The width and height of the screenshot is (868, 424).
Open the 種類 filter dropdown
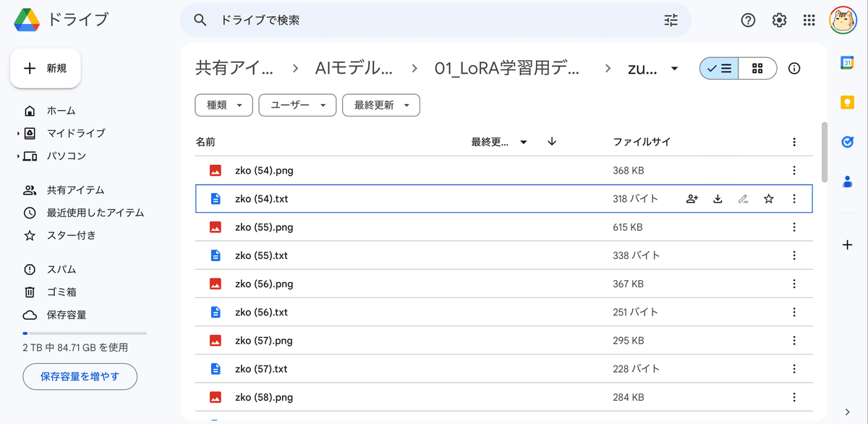point(224,105)
